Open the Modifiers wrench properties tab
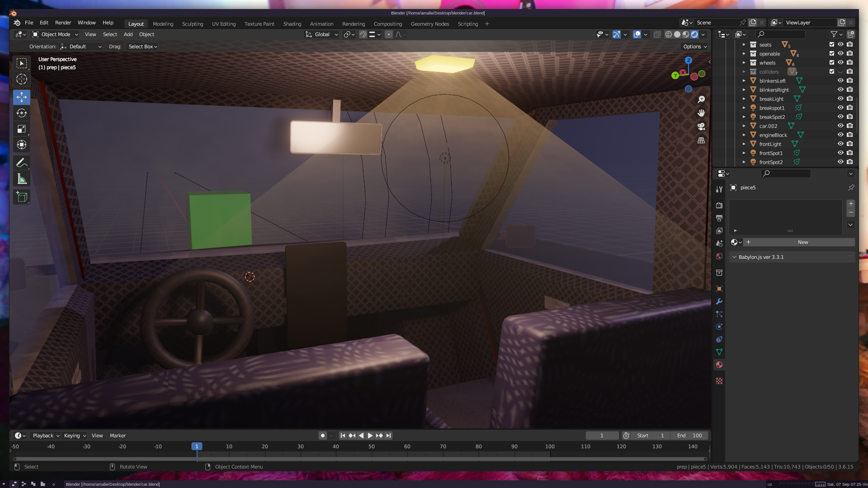Viewport: 868px width, 488px height. coord(719,301)
